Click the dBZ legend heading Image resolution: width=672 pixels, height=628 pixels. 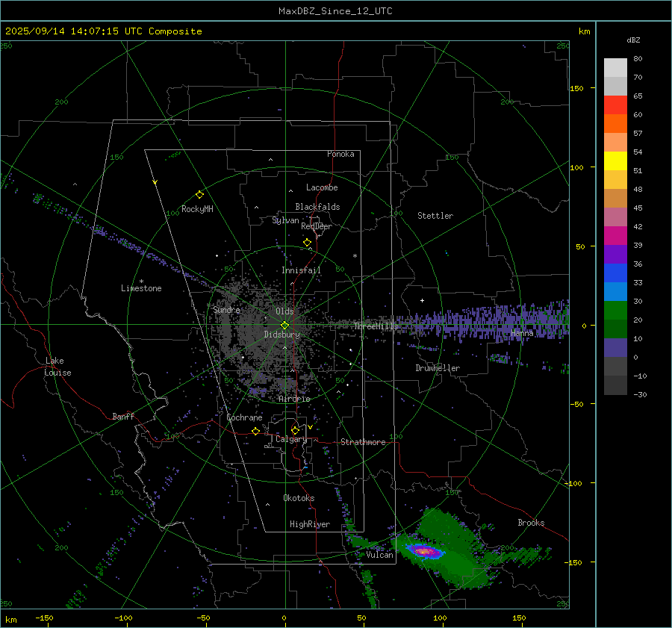coord(633,40)
